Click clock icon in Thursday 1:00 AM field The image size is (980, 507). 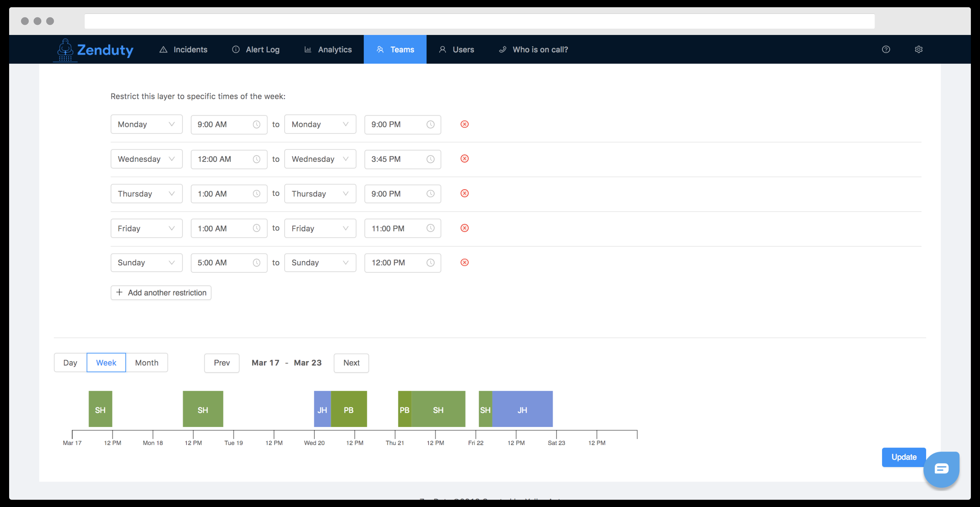point(256,194)
